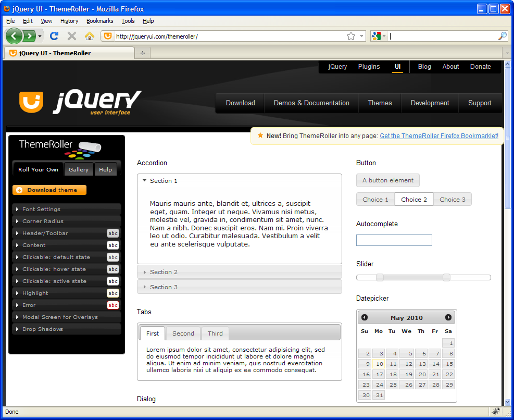514x420 pixels.
Task: Click the Support navigation item
Action: coord(480,103)
